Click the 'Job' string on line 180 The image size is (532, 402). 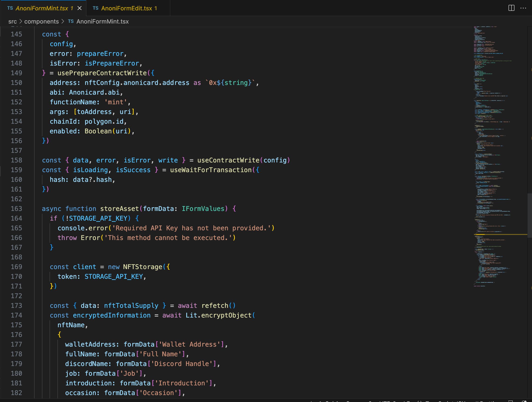(129, 373)
